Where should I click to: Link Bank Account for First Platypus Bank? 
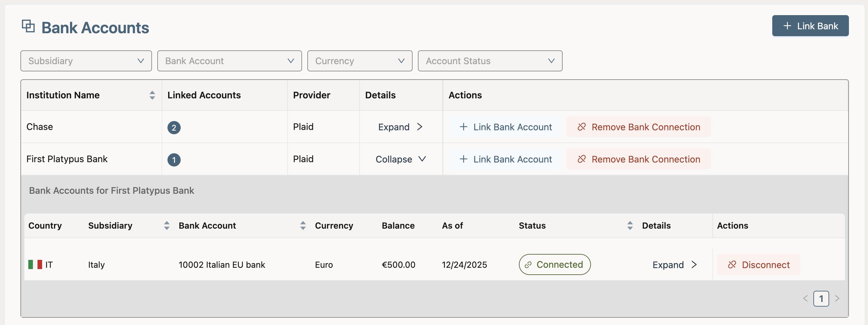coord(505,159)
